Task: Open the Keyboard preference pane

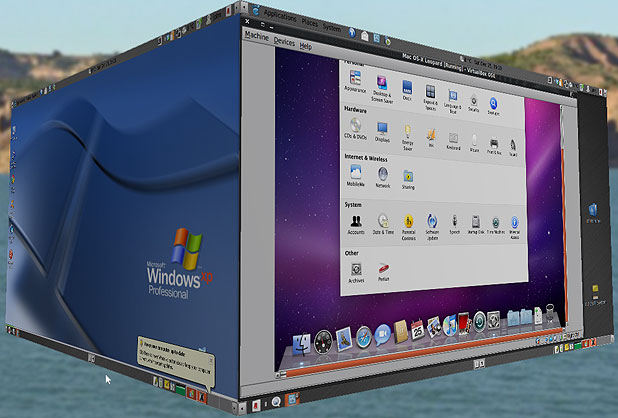Action: 453,141
